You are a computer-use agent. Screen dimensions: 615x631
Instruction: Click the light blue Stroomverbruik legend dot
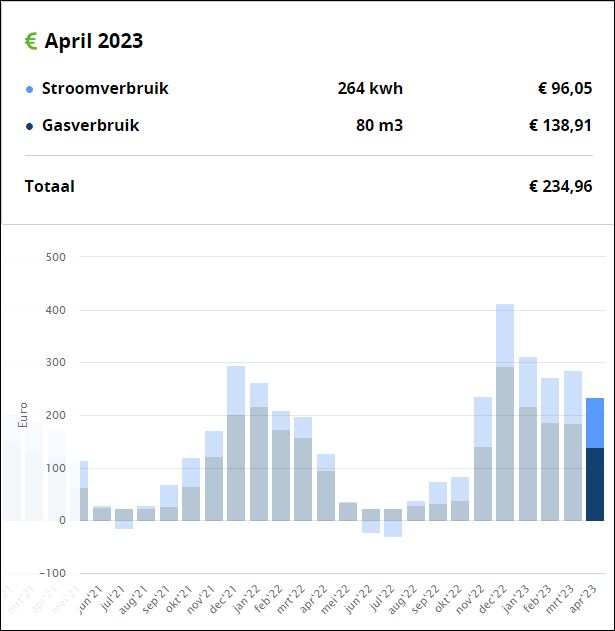pyautogui.click(x=30, y=89)
